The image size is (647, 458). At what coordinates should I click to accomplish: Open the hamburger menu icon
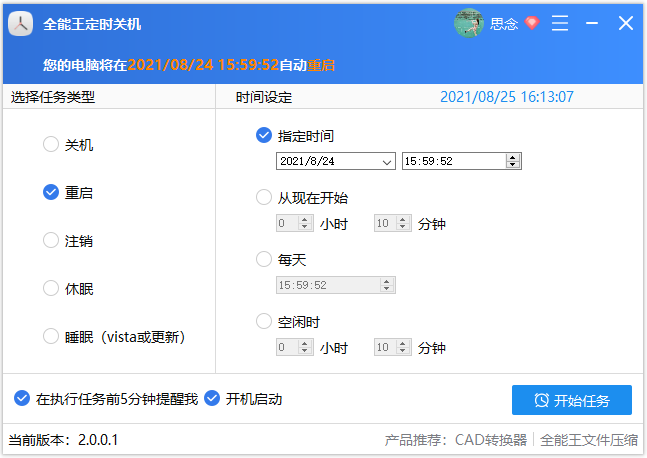coord(560,23)
